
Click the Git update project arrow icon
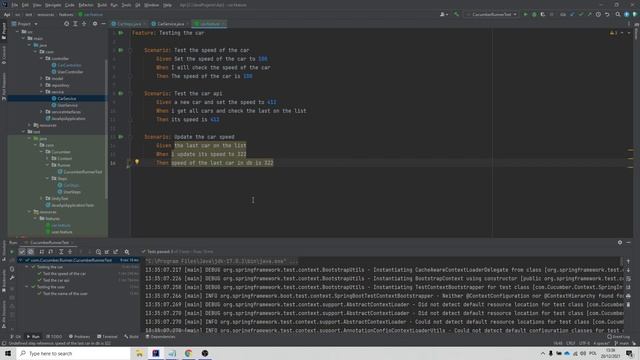572,14
